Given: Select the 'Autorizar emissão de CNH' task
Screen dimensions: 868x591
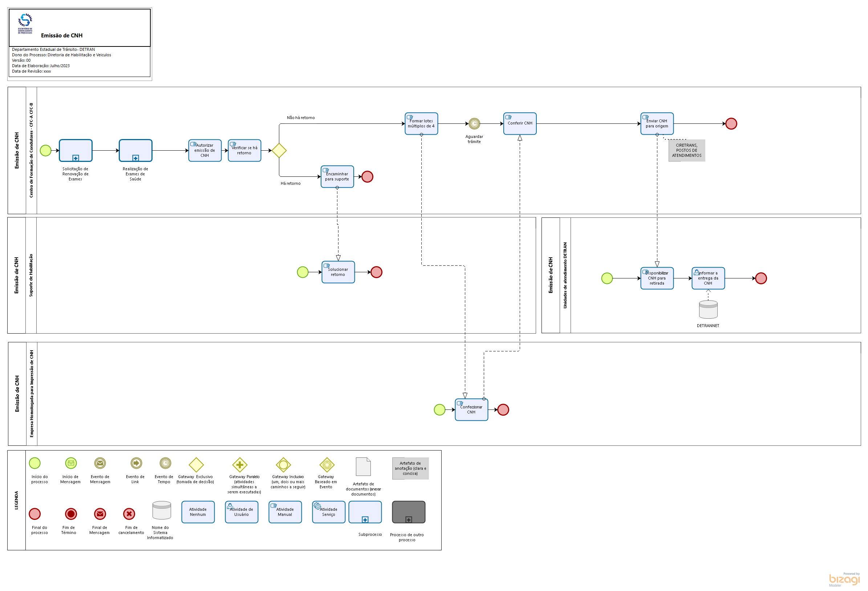Looking at the screenshot, I should 205,150.
